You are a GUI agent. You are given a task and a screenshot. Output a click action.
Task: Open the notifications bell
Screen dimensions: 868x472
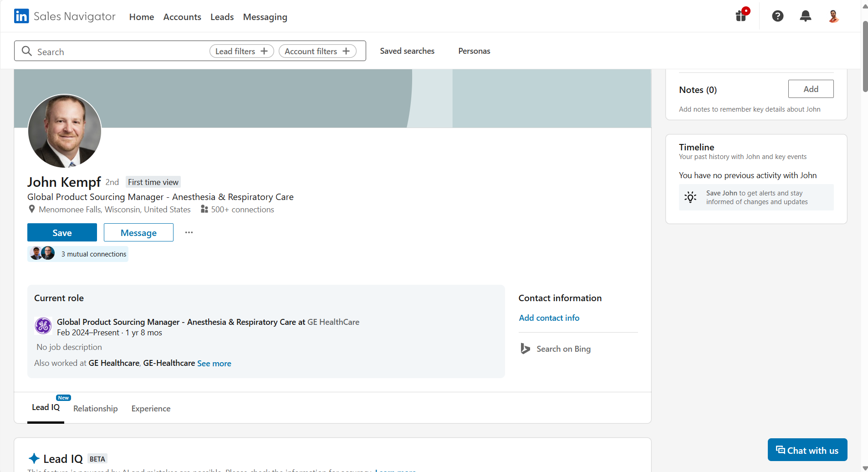coord(805,16)
